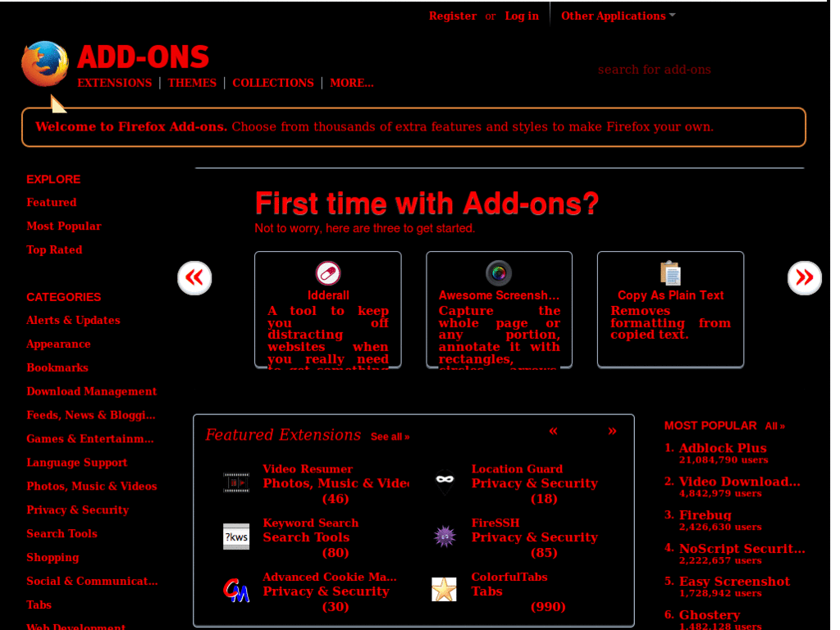This screenshot has width=840, height=630.
Task: Browse Top Rated add-ons in the sidebar
Action: coord(54,249)
